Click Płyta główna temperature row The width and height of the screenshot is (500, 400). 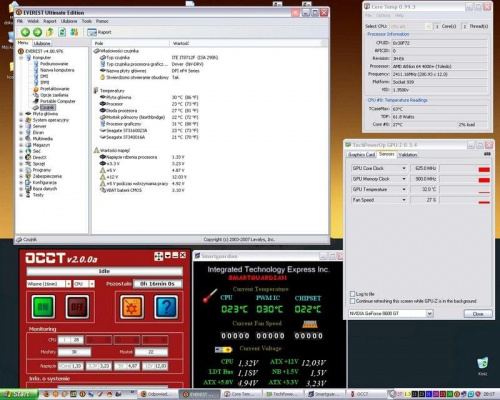pyautogui.click(x=149, y=97)
